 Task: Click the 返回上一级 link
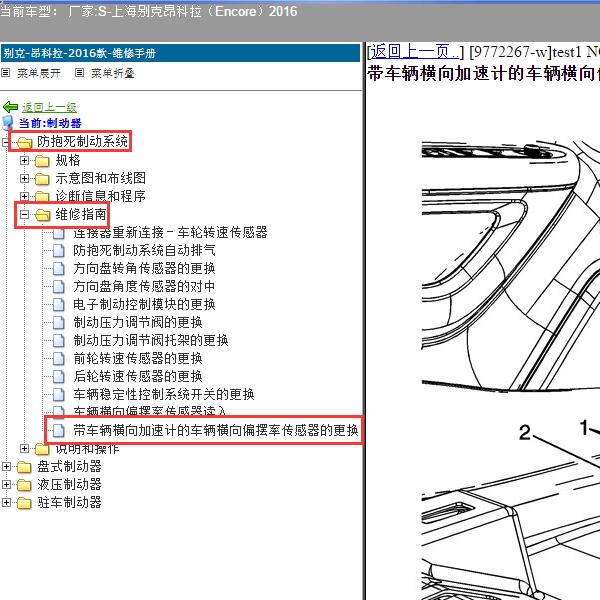[49, 108]
